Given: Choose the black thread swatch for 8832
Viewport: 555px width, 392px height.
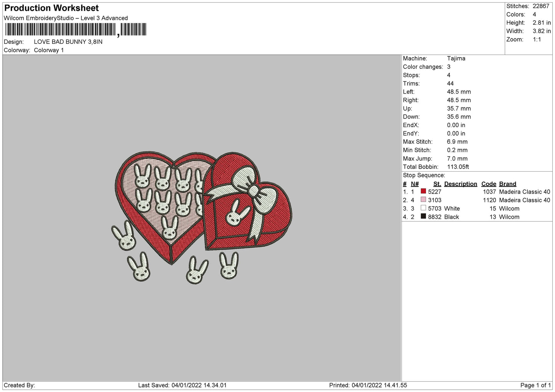Looking at the screenshot, I should (423, 217).
